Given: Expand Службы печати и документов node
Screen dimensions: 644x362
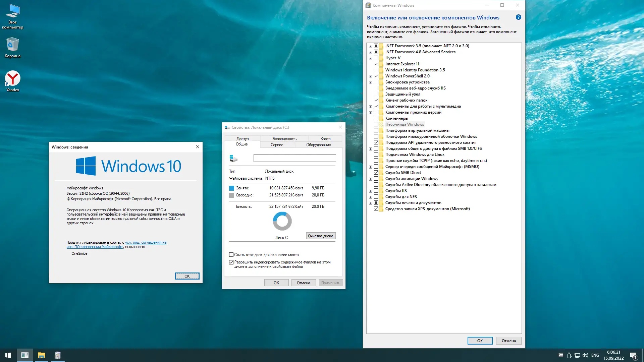Looking at the screenshot, I should coord(370,203).
